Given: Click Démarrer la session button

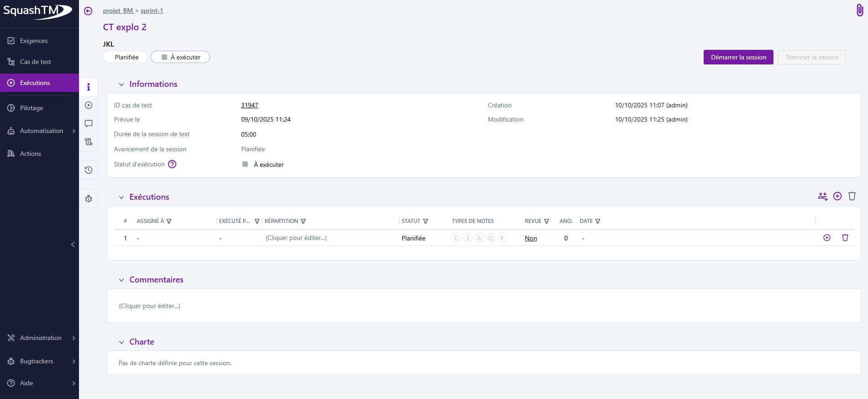Looking at the screenshot, I should (x=738, y=57).
